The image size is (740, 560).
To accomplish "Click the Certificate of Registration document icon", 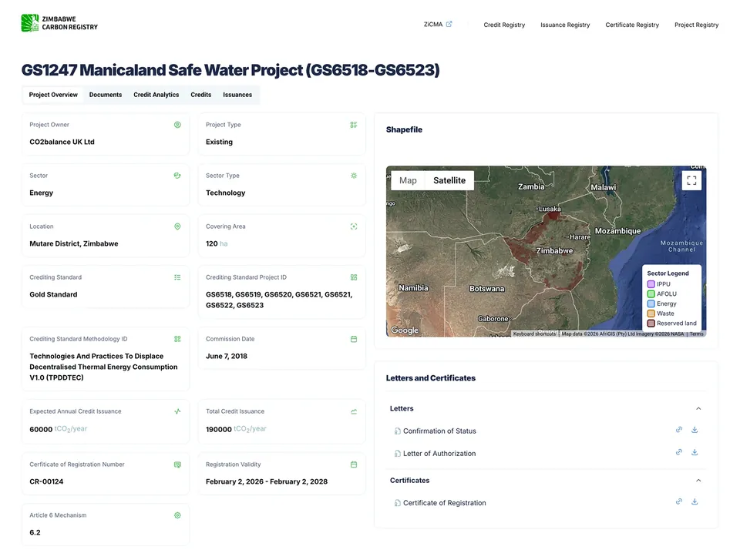I will 398,503.
